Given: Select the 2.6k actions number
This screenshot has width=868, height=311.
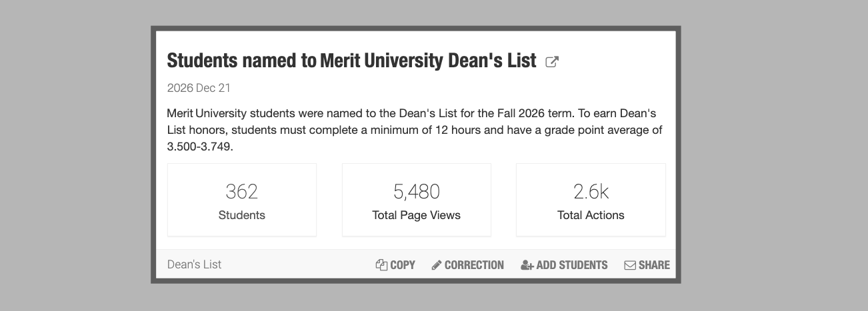Looking at the screenshot, I should [x=591, y=192].
